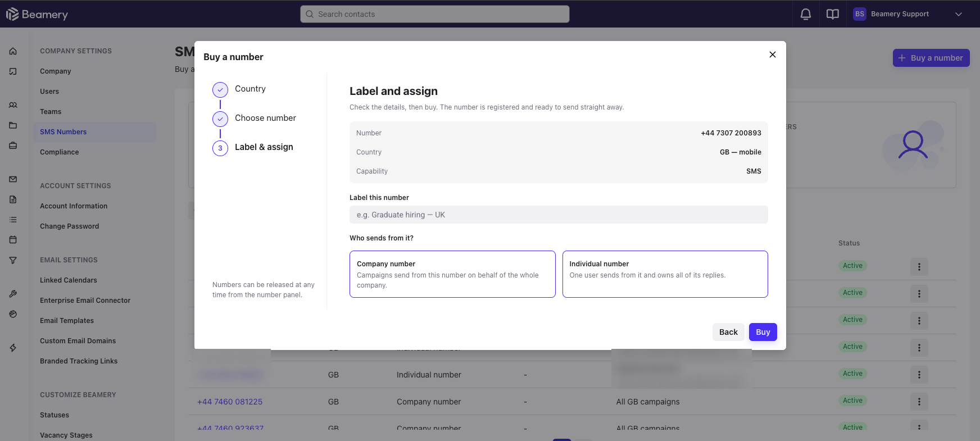980x441 pixels.
Task: Open the briefcase icon in the left rail
Action: (x=13, y=146)
